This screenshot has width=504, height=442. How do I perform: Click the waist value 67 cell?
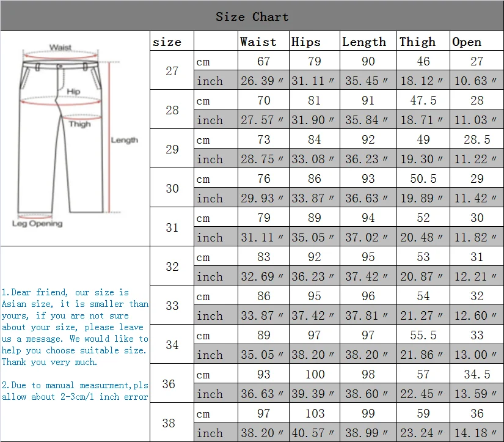[263, 61]
